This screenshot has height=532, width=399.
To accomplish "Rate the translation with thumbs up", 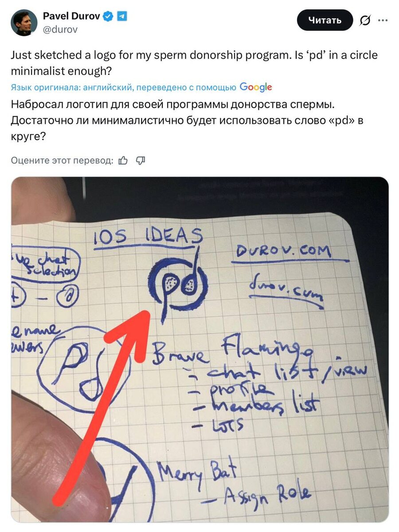I will 123,160.
